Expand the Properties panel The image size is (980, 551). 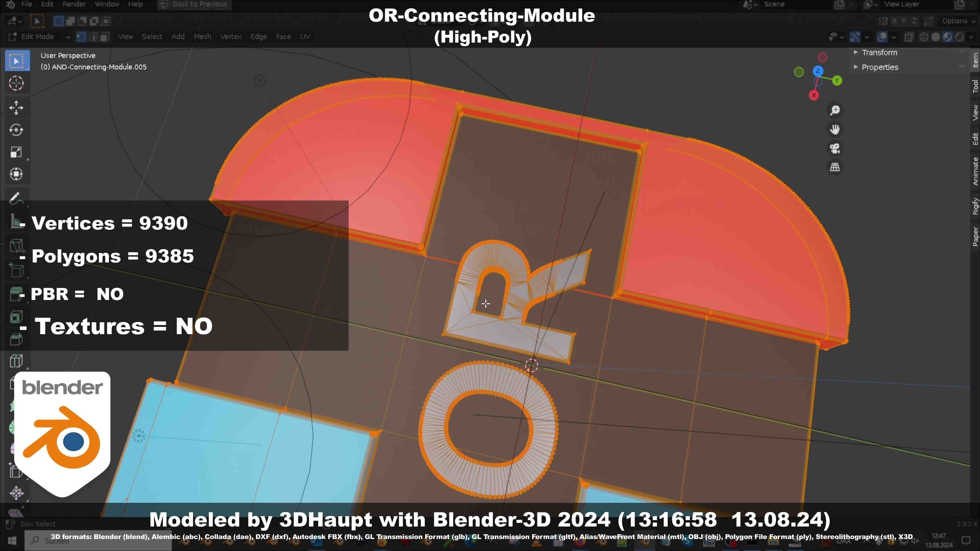[x=879, y=67]
